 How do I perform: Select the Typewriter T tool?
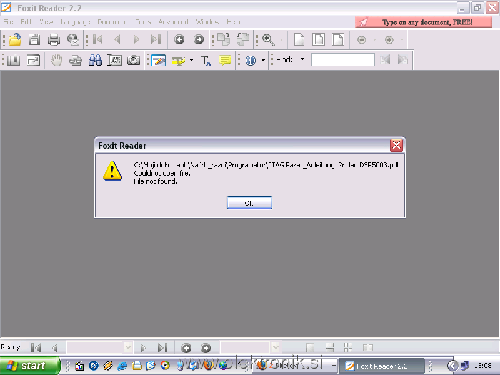pyautogui.click(x=206, y=61)
